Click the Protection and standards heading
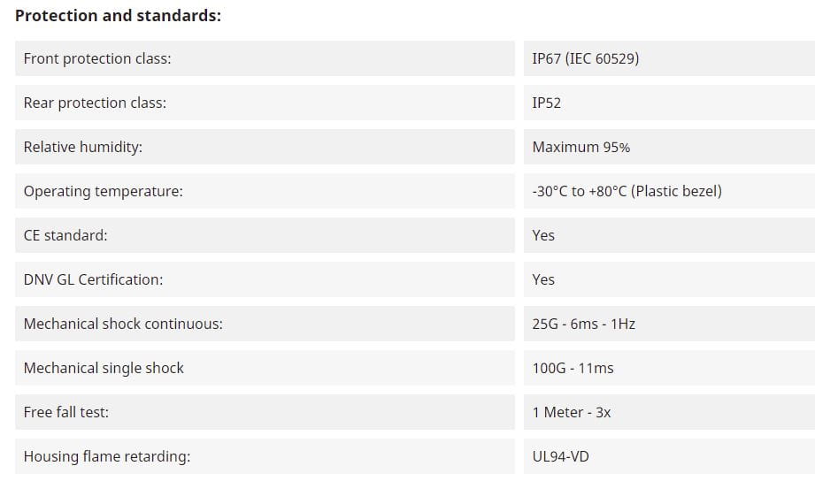 click(119, 16)
